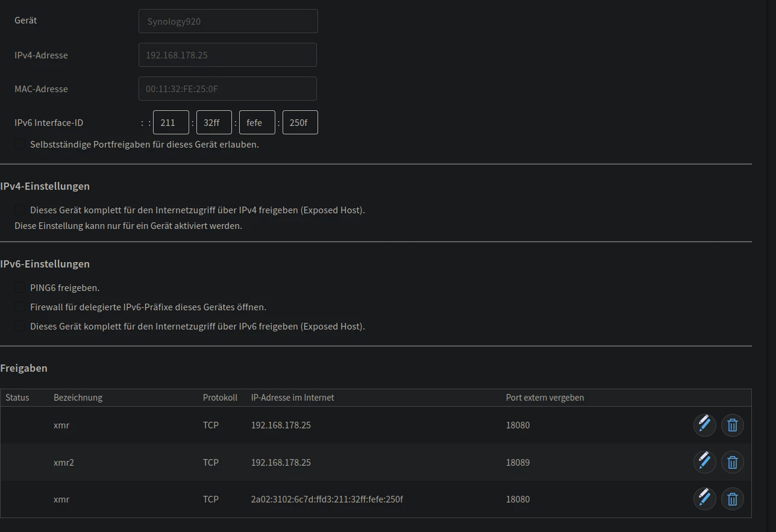Click the IP address in the xmr2 row
The image size is (776, 532).
(281, 462)
